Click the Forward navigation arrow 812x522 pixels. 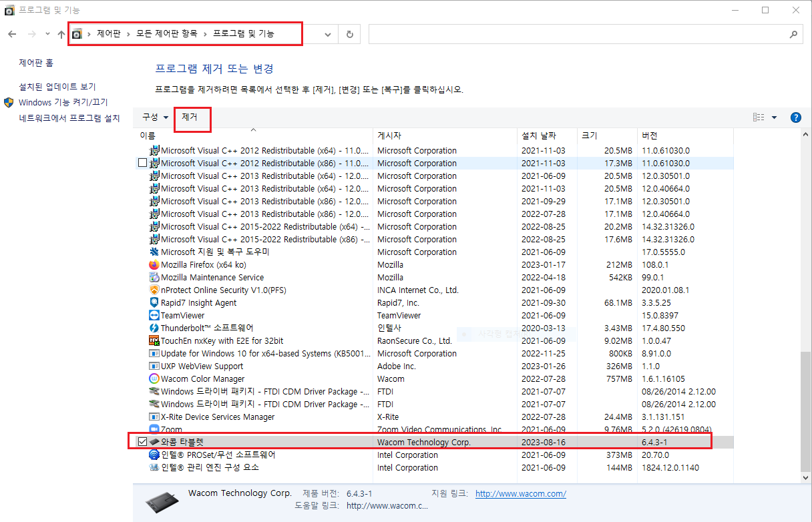[x=32, y=34]
